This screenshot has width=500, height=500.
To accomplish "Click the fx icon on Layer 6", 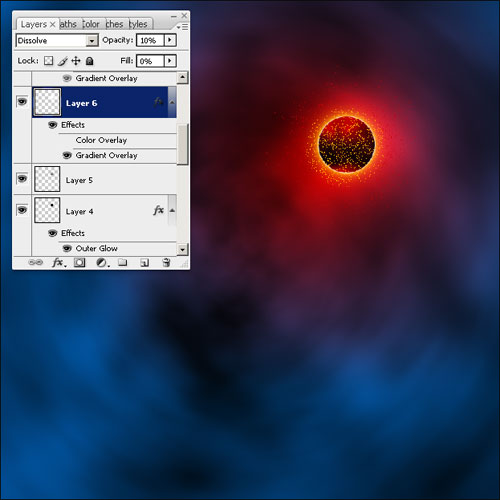I will coord(159,102).
